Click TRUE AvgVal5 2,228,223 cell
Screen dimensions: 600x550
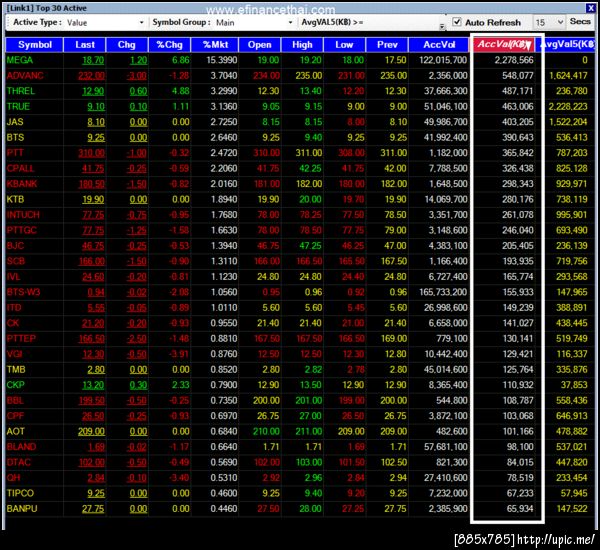568,106
